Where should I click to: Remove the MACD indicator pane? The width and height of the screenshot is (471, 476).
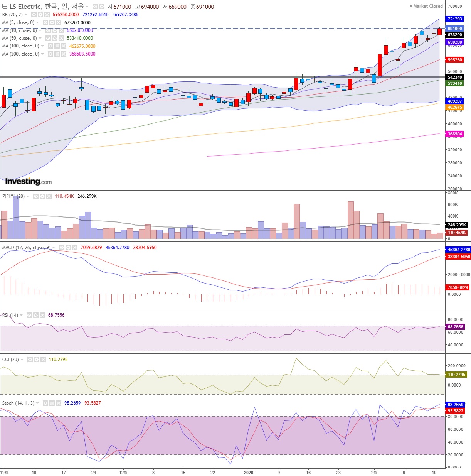pos(75,248)
